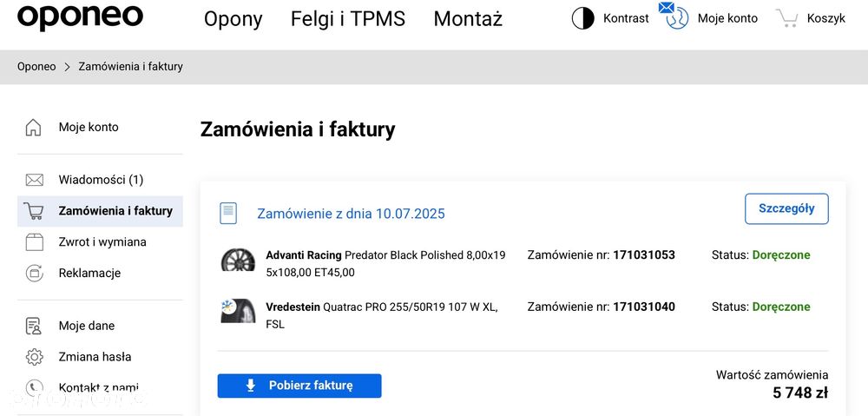Open the Koszyk shopping cart icon
Image resolution: width=868 pixels, height=416 pixels.
point(788,18)
